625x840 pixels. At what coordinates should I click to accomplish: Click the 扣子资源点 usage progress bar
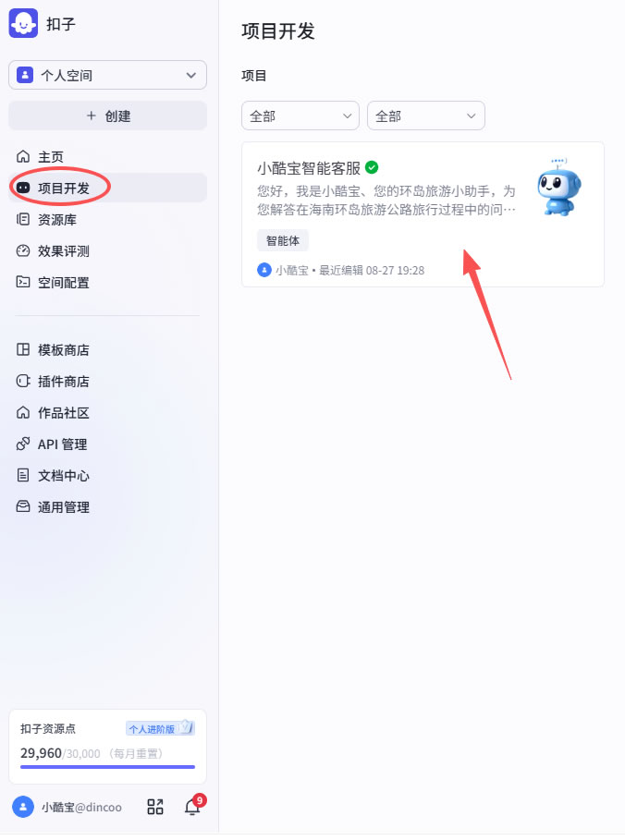tap(107, 767)
